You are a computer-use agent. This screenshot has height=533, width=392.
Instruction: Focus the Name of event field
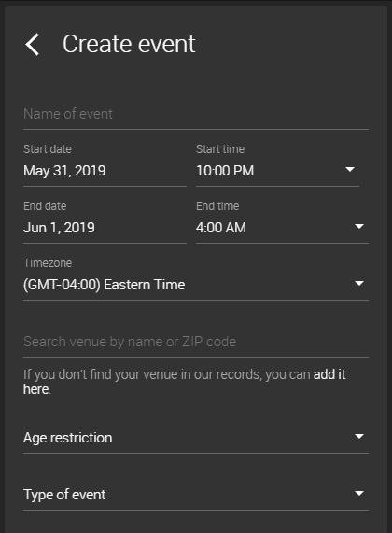[196, 114]
